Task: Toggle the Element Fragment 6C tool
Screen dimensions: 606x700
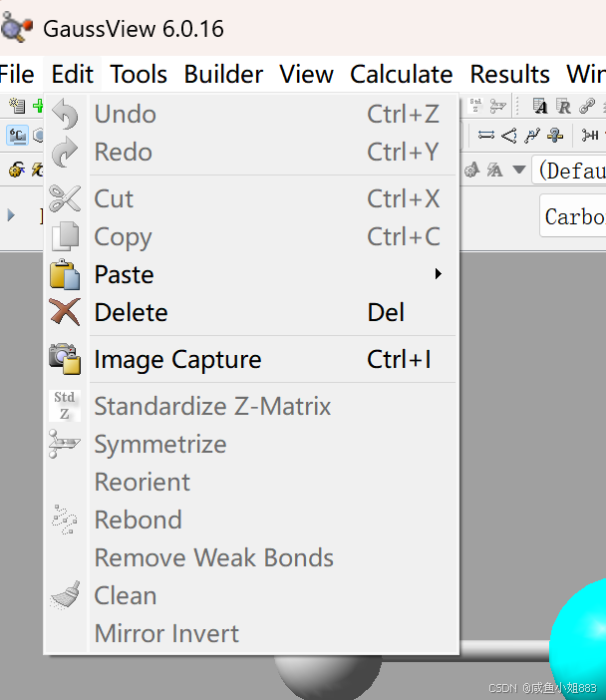Action: coord(17,136)
